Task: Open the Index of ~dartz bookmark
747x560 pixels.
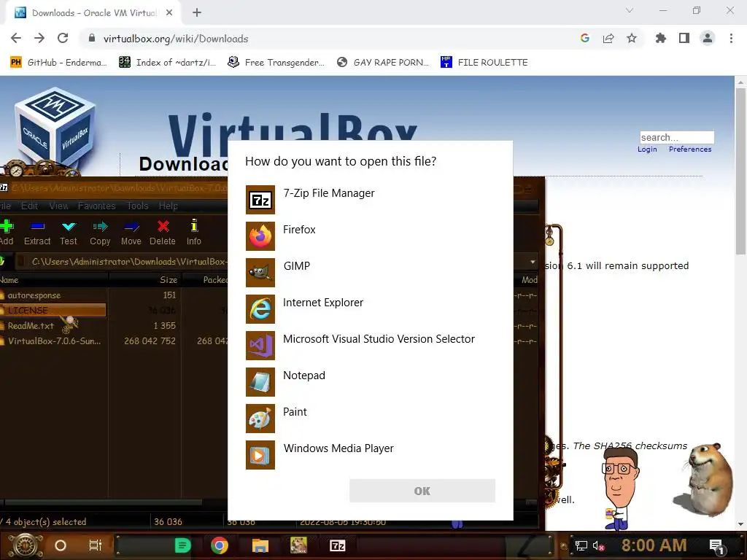Action: [x=168, y=63]
